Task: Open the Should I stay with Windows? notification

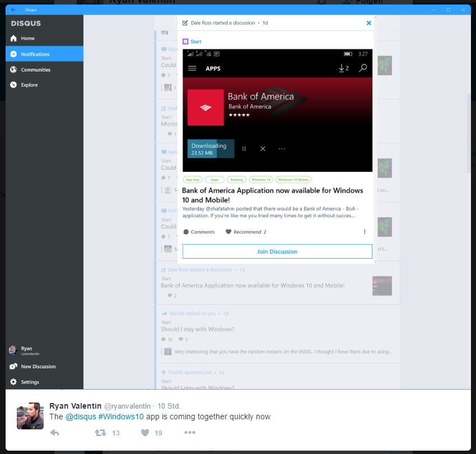Action: pyautogui.click(x=198, y=329)
